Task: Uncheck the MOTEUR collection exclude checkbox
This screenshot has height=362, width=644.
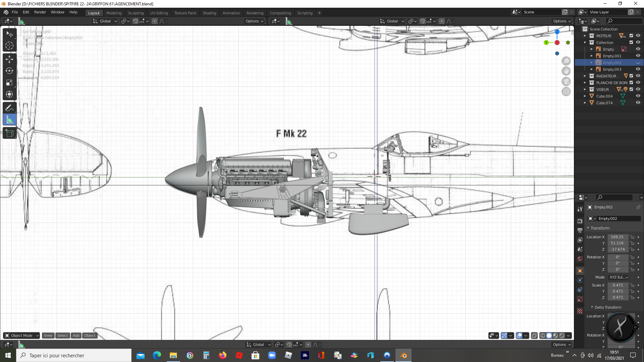Action: [x=631, y=36]
